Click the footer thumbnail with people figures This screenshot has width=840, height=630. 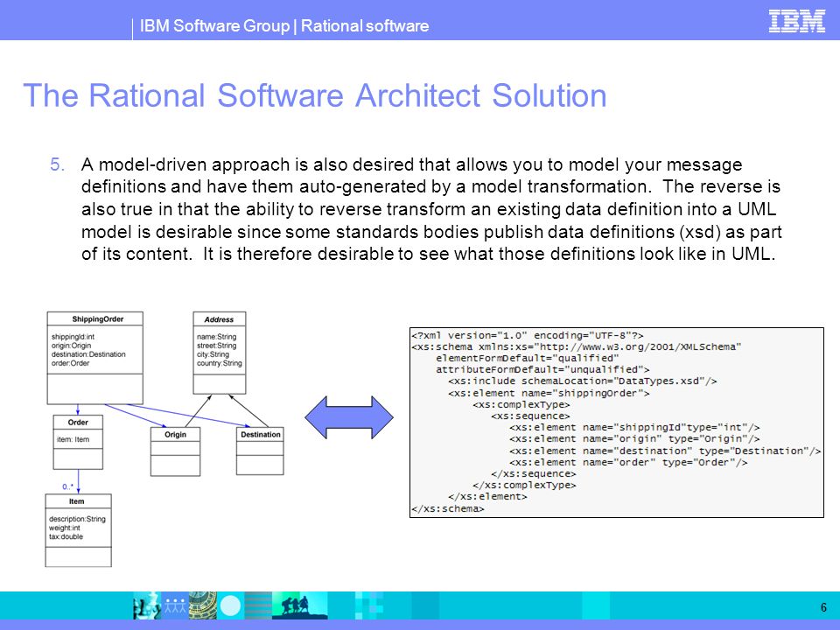[175, 605]
